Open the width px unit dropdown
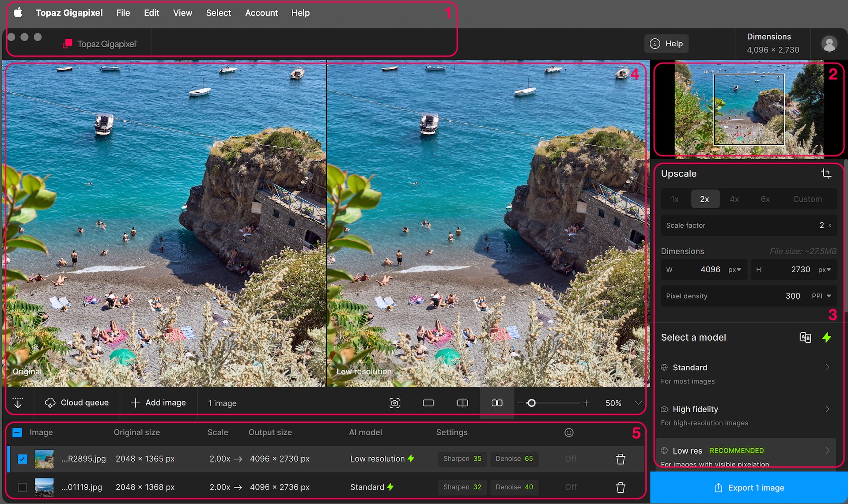The image size is (848, 504). (735, 270)
